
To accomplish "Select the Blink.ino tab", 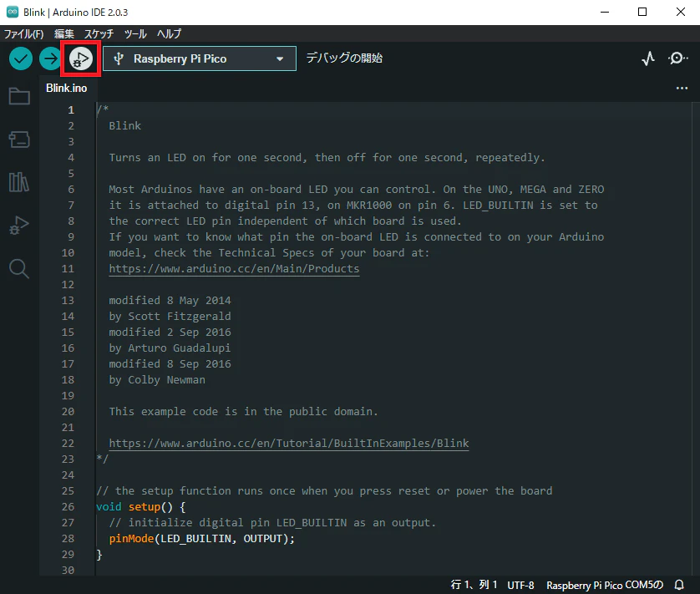I will point(67,88).
